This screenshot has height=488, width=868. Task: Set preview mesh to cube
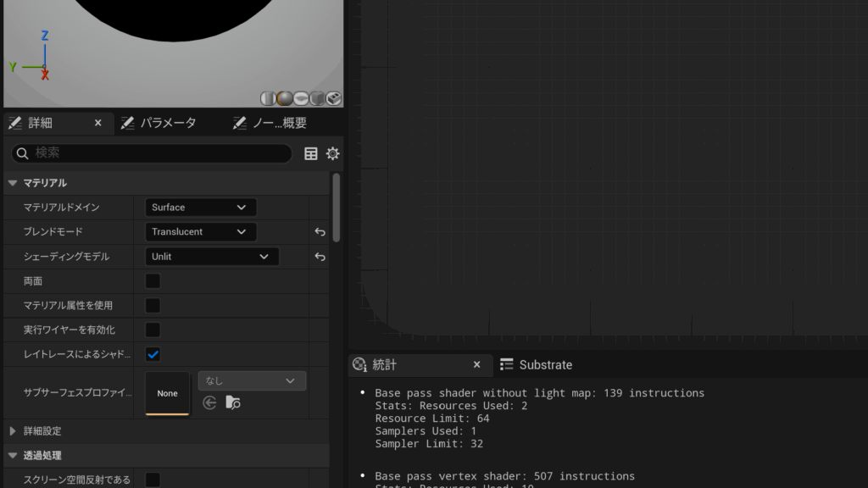[317, 98]
